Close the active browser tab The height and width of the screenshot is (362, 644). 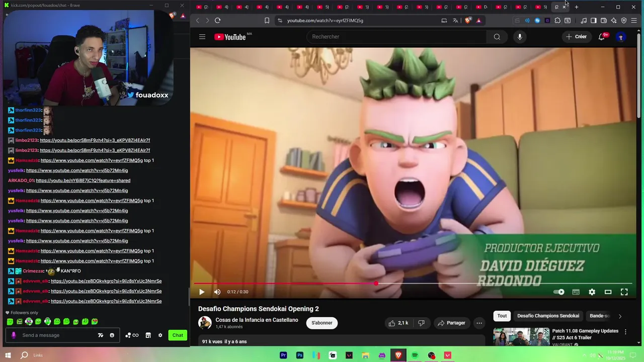[564, 7]
